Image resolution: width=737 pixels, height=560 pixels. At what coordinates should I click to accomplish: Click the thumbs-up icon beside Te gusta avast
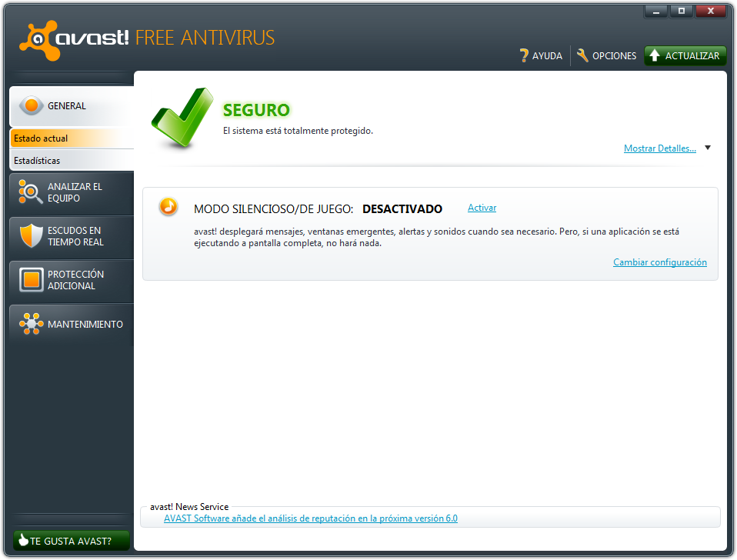click(x=23, y=540)
